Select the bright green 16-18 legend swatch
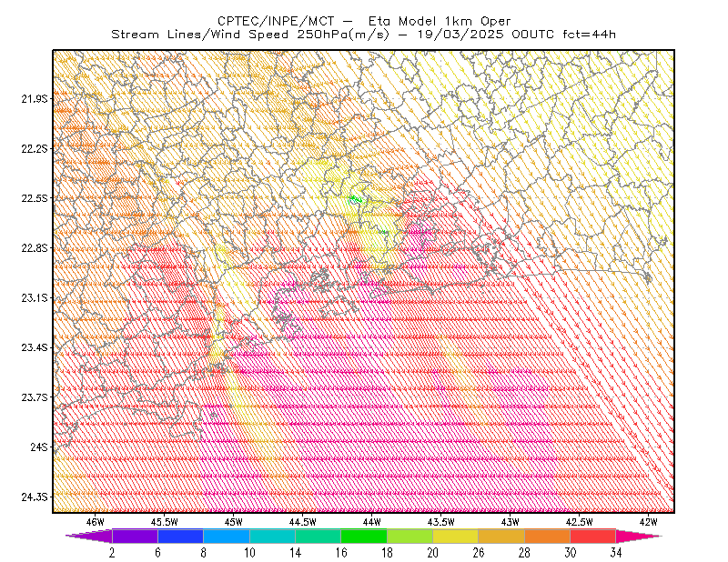 tap(364, 536)
